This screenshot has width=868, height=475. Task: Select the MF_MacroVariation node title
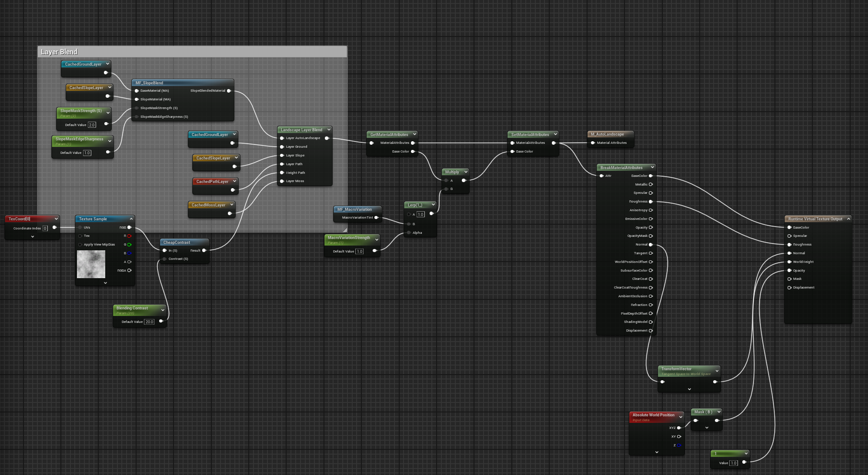pyautogui.click(x=354, y=209)
